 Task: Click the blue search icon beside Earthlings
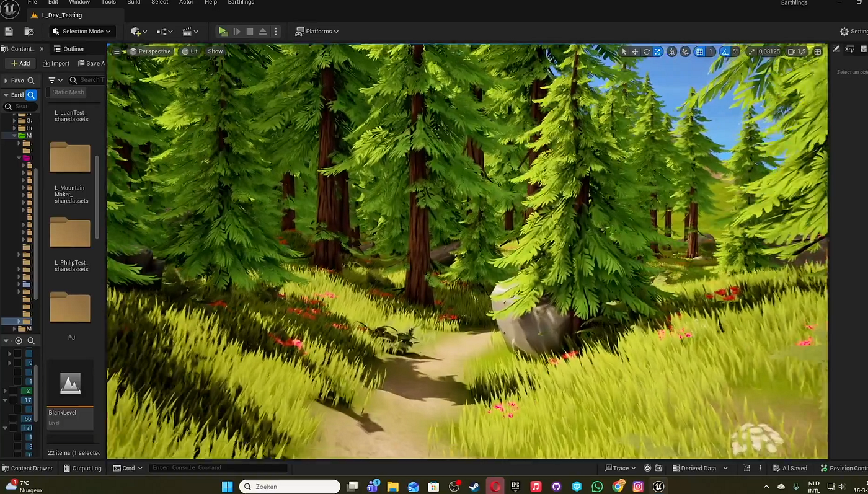31,95
